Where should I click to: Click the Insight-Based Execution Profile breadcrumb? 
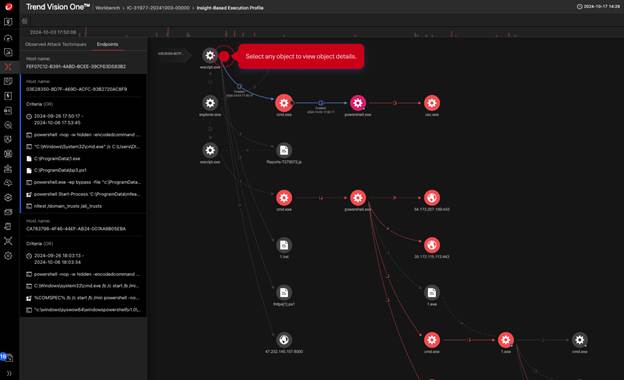click(230, 8)
